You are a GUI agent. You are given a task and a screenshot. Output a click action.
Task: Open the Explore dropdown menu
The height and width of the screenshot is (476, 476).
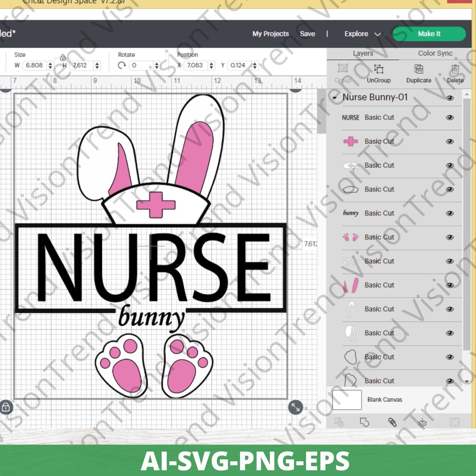pos(362,34)
